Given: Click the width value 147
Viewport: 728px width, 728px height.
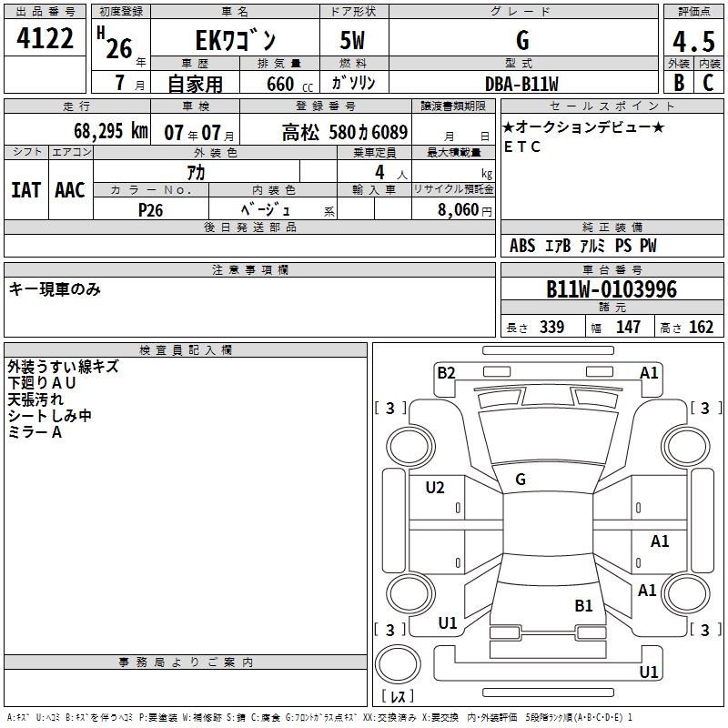Looking at the screenshot, I should pos(628,327).
